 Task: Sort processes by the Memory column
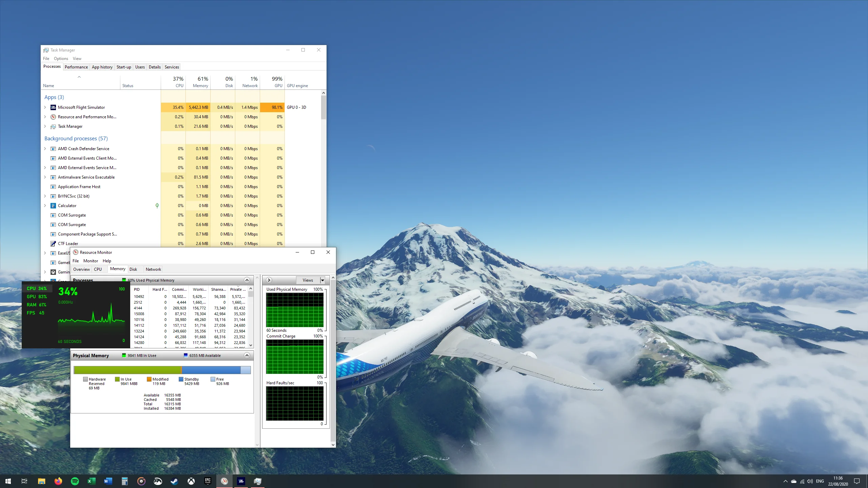[198, 82]
